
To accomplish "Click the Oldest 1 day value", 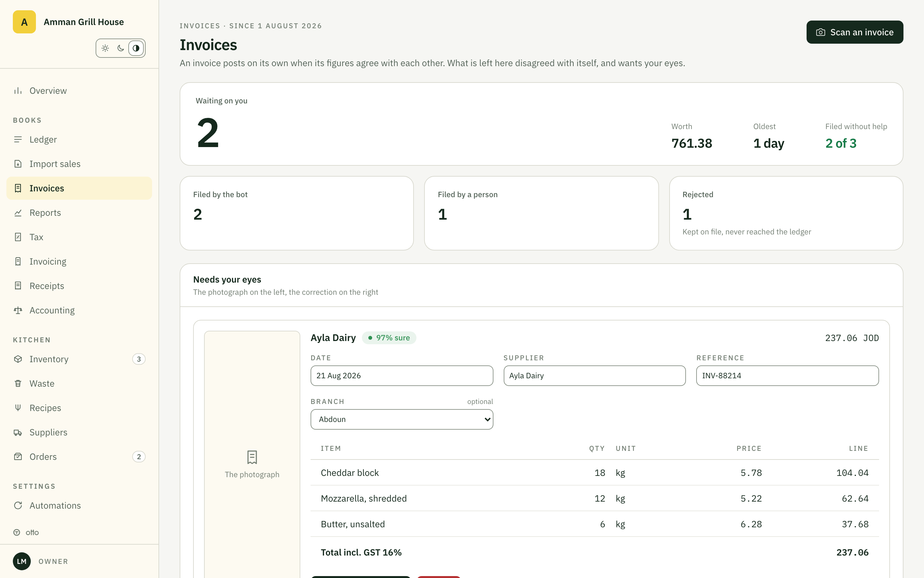I will [769, 143].
